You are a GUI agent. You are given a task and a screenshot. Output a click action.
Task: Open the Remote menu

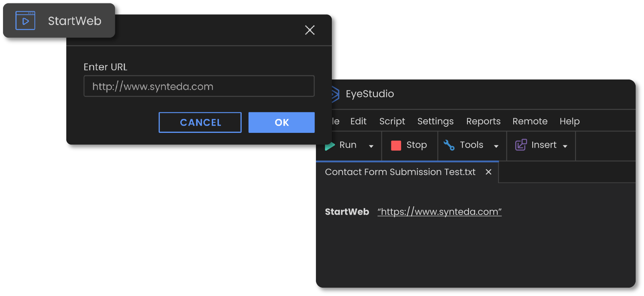pos(530,122)
